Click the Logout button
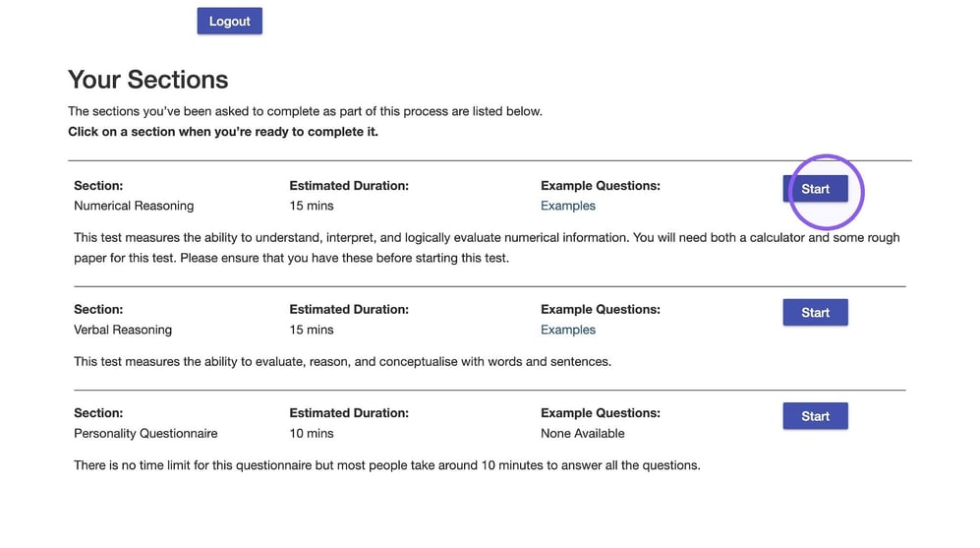 [x=229, y=21]
